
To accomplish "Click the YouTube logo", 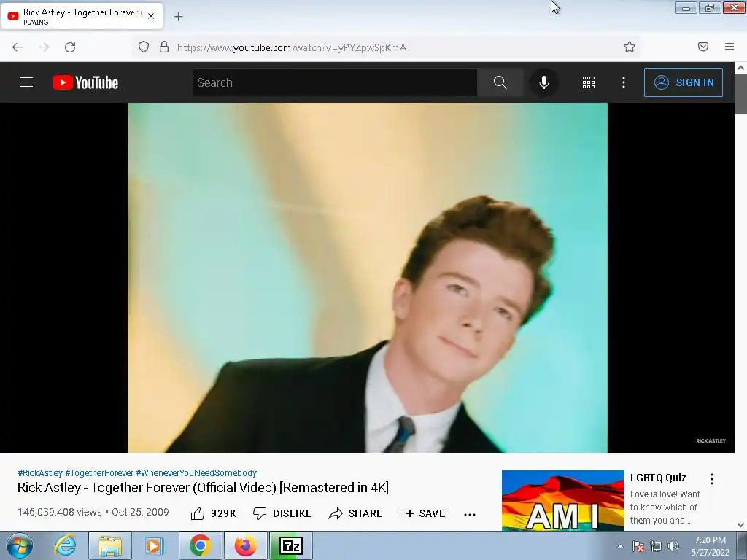I will click(85, 82).
